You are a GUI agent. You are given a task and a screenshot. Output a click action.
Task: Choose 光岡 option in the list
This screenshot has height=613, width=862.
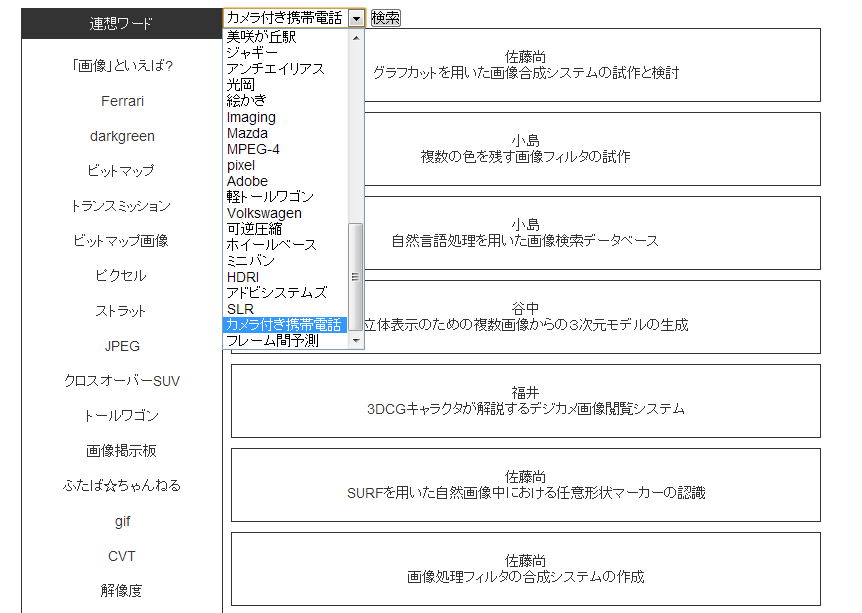pyautogui.click(x=285, y=85)
